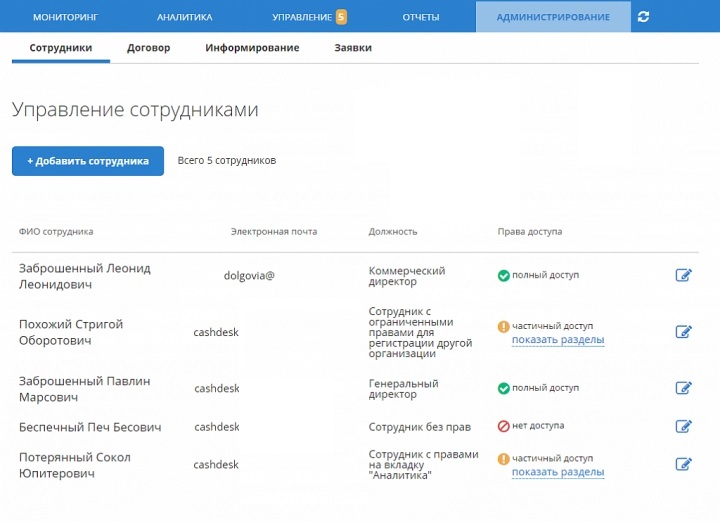This screenshot has width=720, height=523.
Task: Click the orange partial-access icon for Похожий Стригой
Action: pos(504,326)
